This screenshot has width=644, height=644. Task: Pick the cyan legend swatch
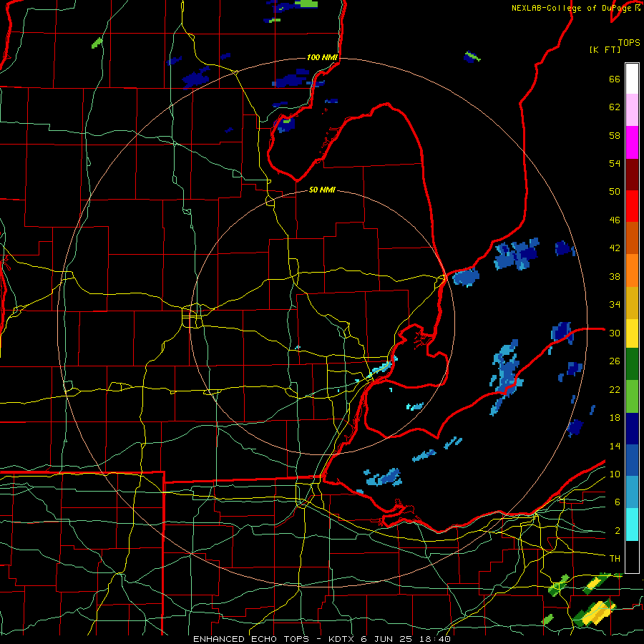pyautogui.click(x=632, y=525)
